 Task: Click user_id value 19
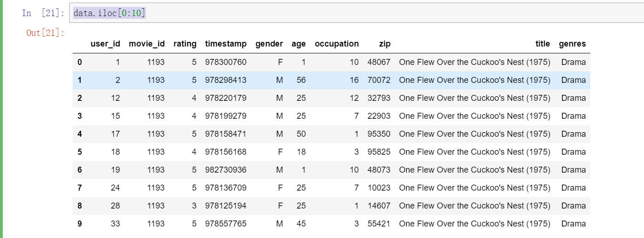coord(115,170)
